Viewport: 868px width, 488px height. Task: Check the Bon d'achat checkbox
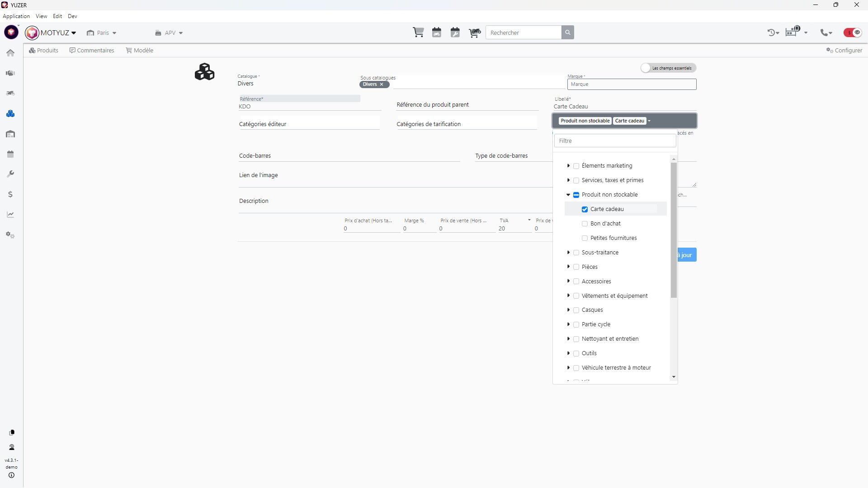[585, 224]
